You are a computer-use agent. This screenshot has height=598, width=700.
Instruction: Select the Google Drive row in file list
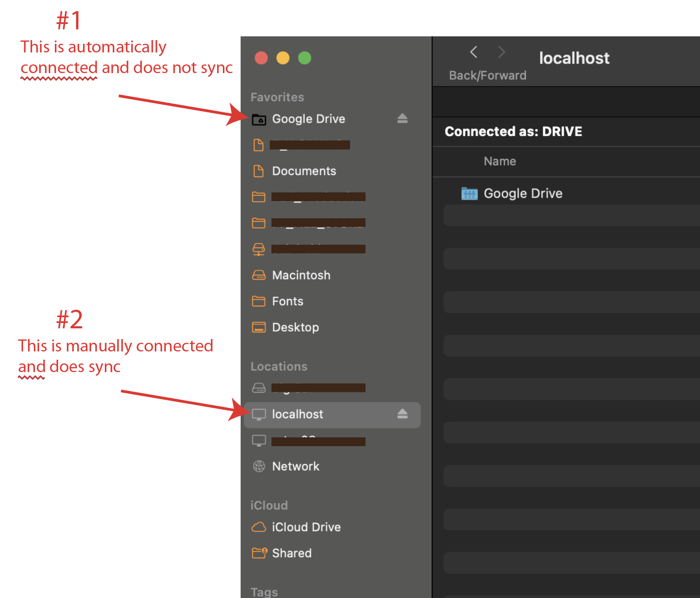572,193
